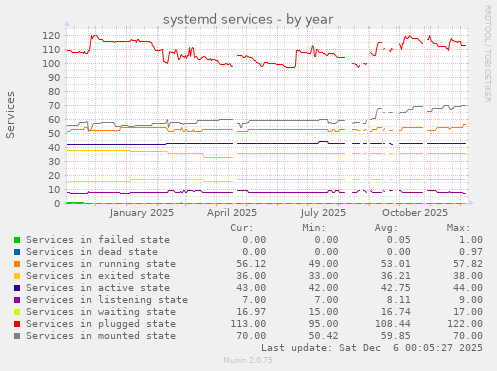Click the 'Last update' timestamp text
The image size is (497, 371).
click(x=372, y=348)
